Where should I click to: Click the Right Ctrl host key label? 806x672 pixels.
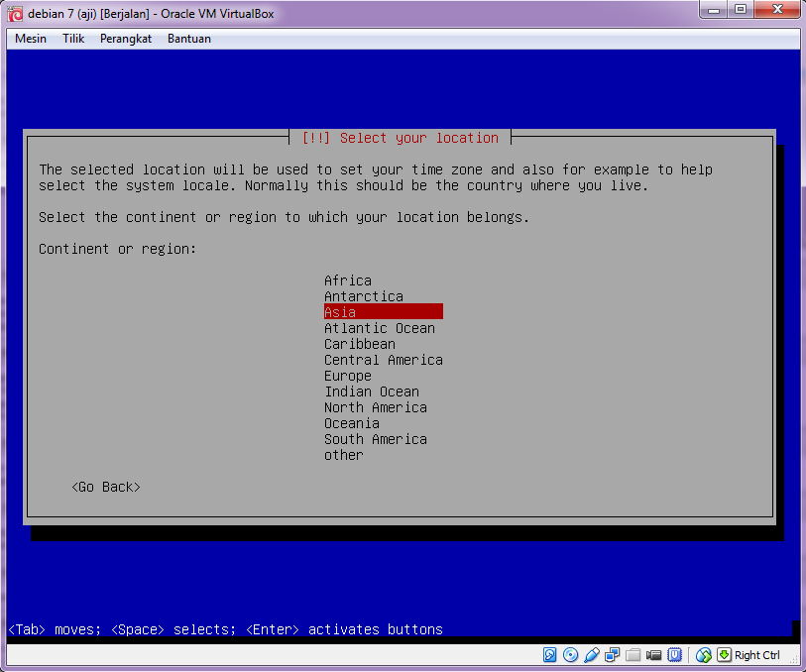[756, 655]
